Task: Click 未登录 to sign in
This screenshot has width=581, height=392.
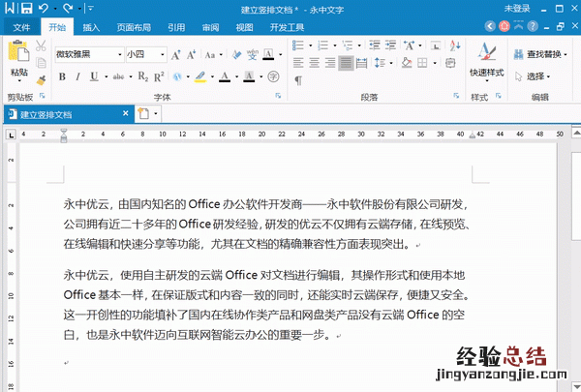Action: (517, 8)
